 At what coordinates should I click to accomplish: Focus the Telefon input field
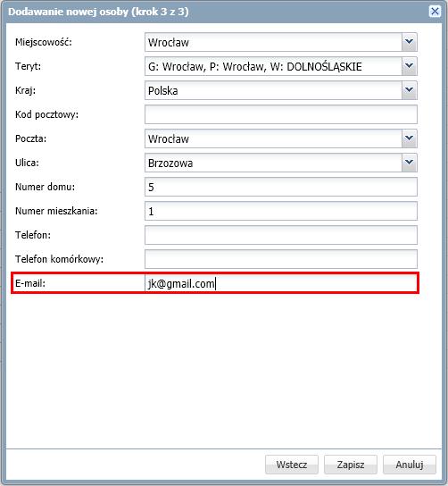click(x=281, y=235)
